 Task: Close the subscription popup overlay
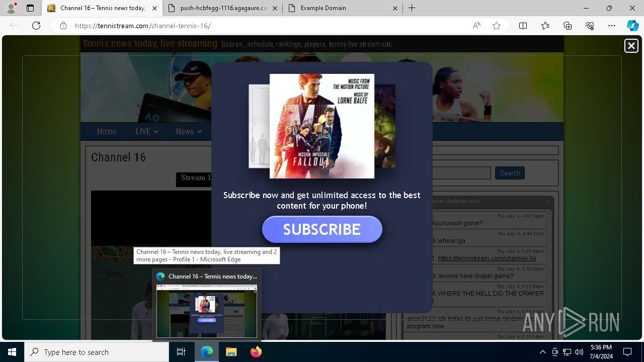point(631,46)
